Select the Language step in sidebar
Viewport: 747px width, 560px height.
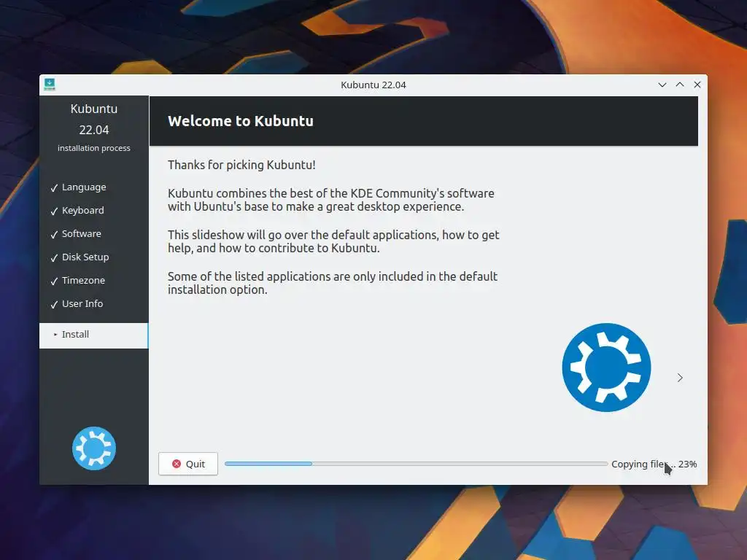(x=84, y=187)
